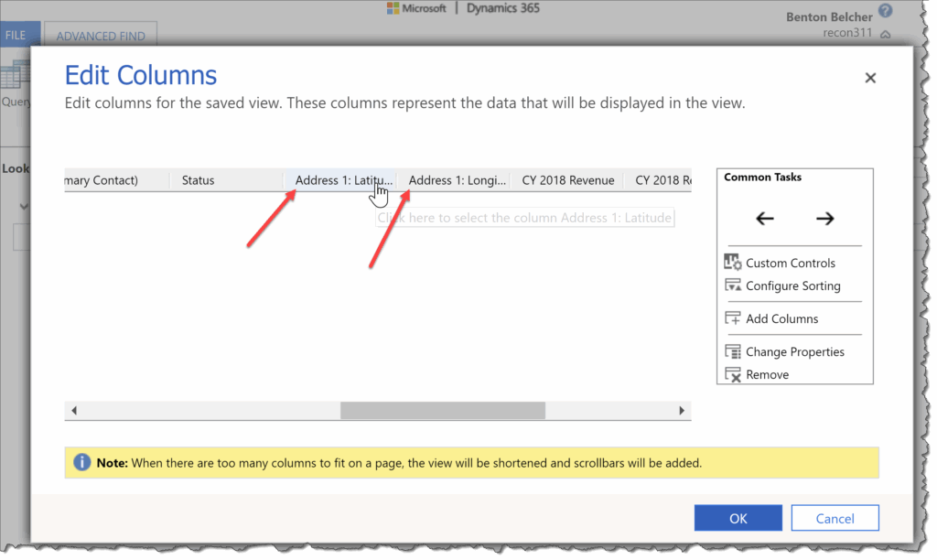The height and width of the screenshot is (560, 937).
Task: Click the Custom Controls icon
Action: (x=733, y=263)
